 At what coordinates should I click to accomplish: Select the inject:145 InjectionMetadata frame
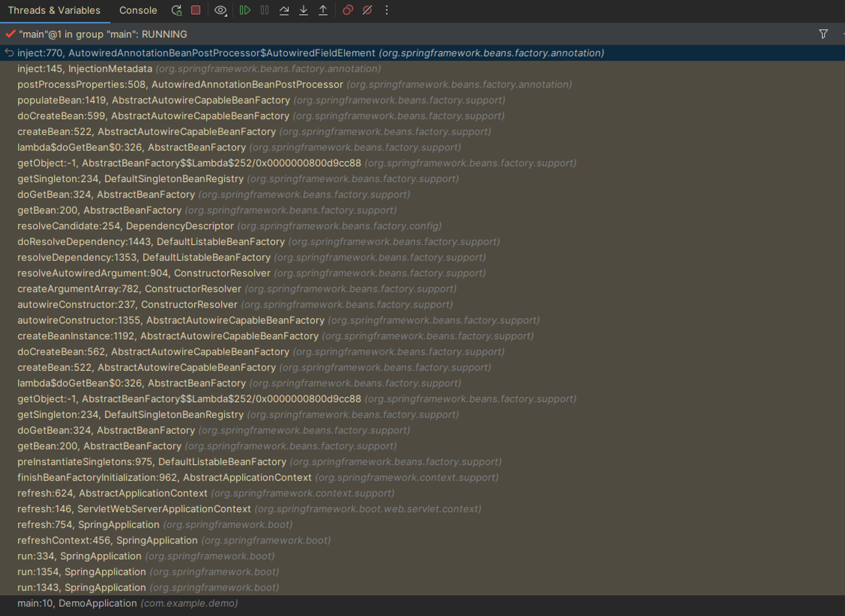pos(84,69)
